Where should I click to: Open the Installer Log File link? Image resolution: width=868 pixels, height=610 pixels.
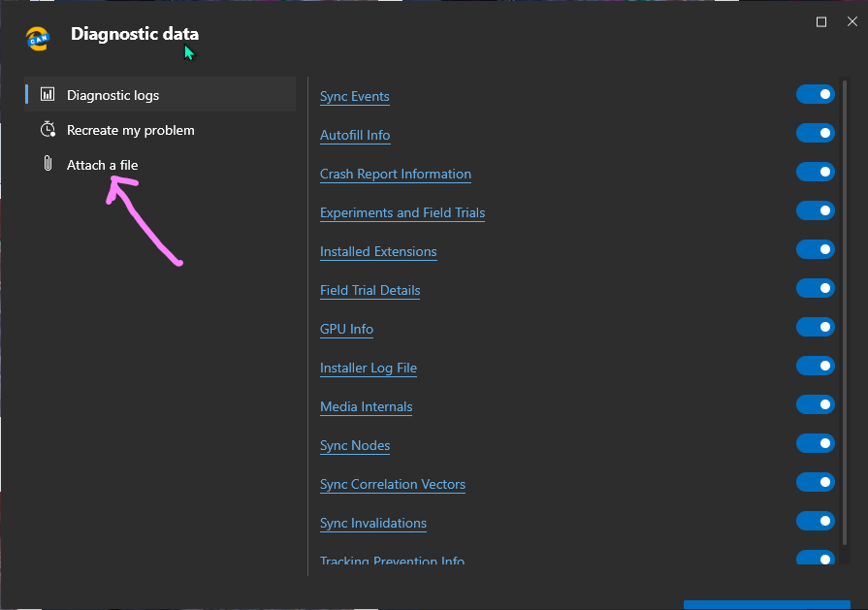point(369,368)
